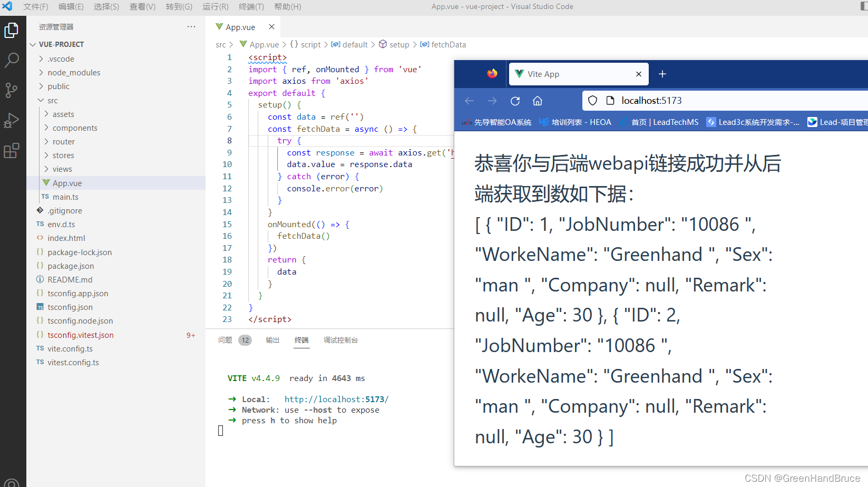Open README.md in the explorer
Screen dimensions: 868x487
coord(70,280)
